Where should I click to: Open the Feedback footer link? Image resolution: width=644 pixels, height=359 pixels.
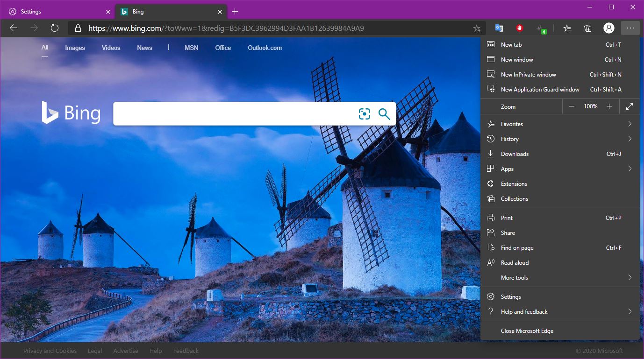pyautogui.click(x=186, y=351)
